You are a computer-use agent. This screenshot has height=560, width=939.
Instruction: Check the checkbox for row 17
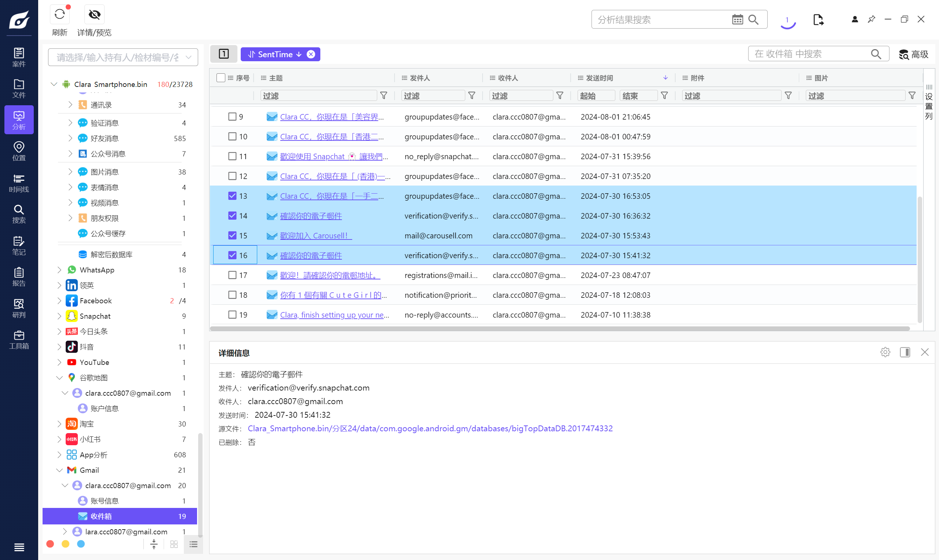232,275
